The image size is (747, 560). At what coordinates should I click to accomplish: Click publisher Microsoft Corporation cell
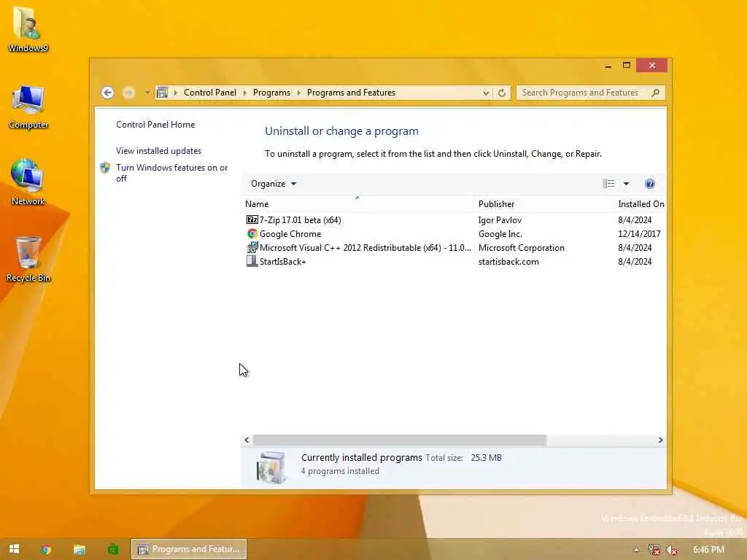(x=521, y=248)
